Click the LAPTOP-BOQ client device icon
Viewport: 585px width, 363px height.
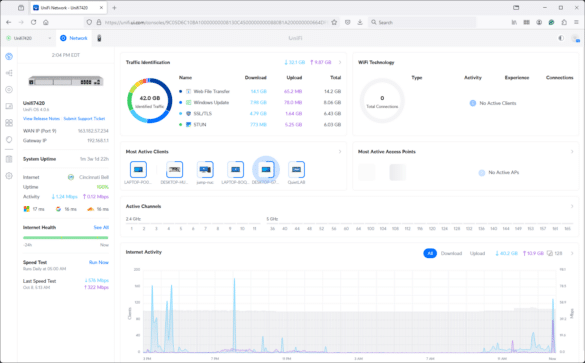pos(235,170)
